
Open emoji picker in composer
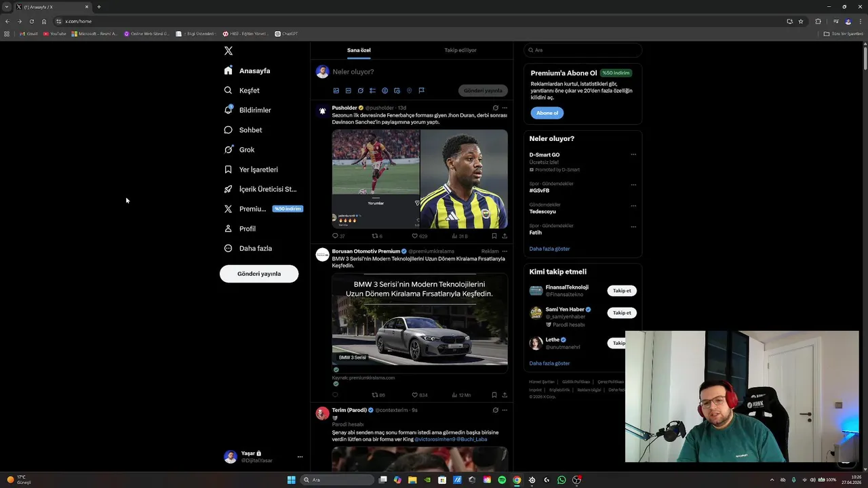384,90
